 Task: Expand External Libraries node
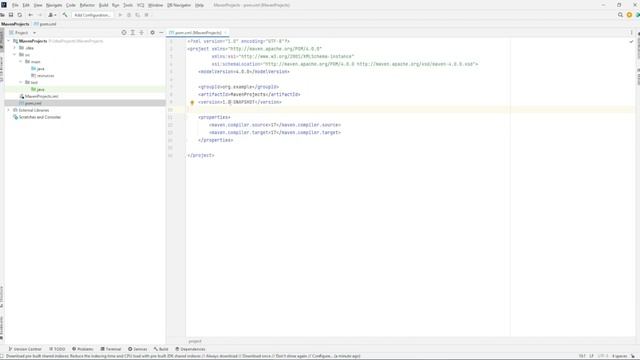9,110
